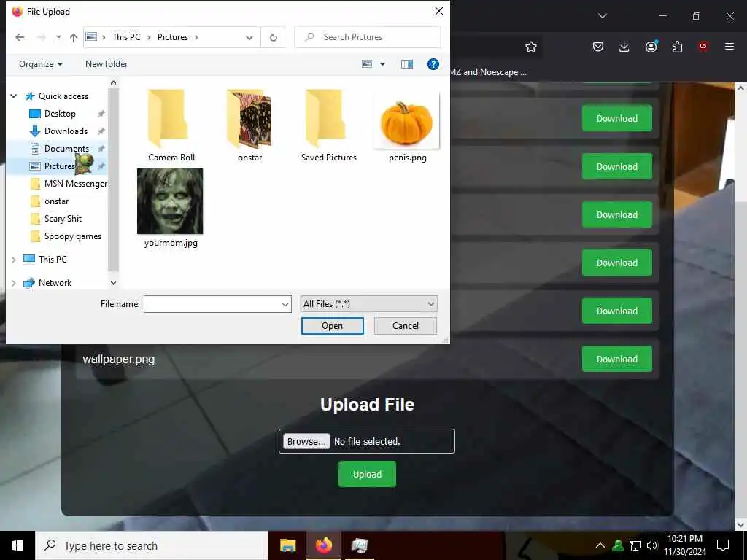The width and height of the screenshot is (747, 560).
Task: Change view layout icon
Action: click(367, 64)
